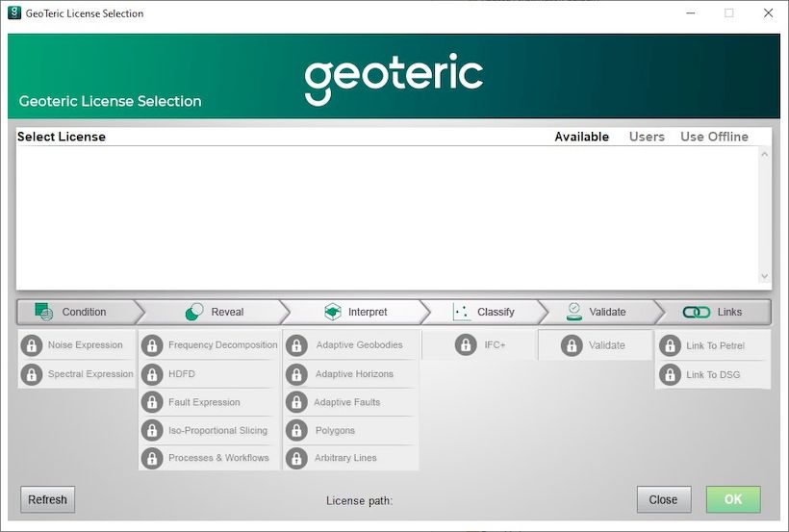Viewport: 789px width, 532px height.
Task: Click the Use Offline column header
Action: (x=714, y=137)
